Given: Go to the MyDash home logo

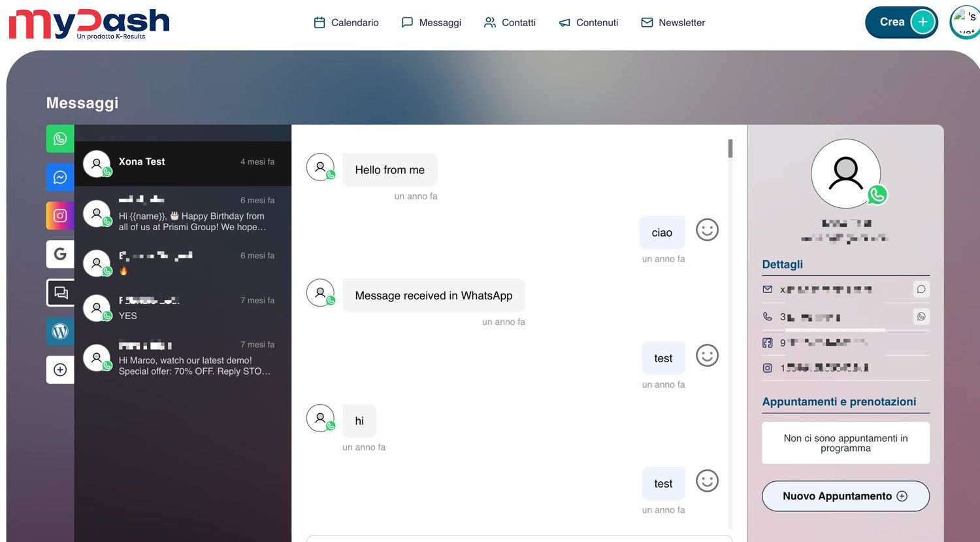Looking at the screenshot, I should (89, 24).
